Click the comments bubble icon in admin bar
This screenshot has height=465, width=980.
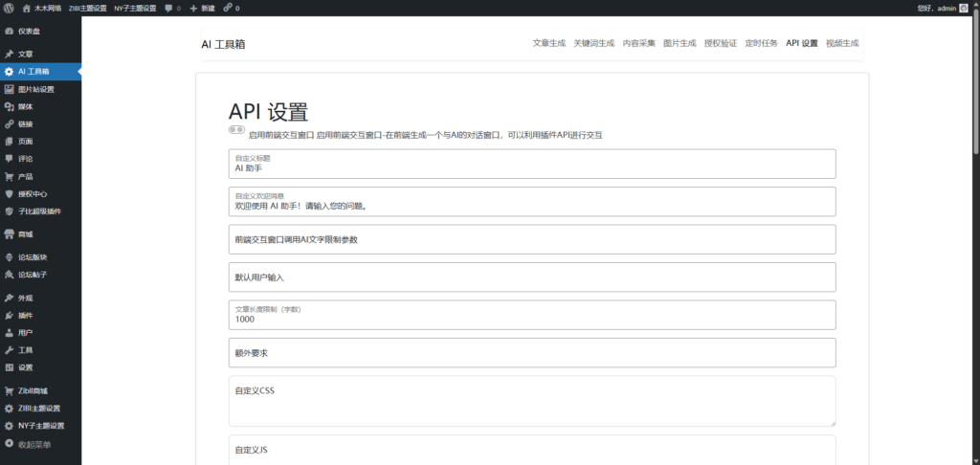click(169, 8)
